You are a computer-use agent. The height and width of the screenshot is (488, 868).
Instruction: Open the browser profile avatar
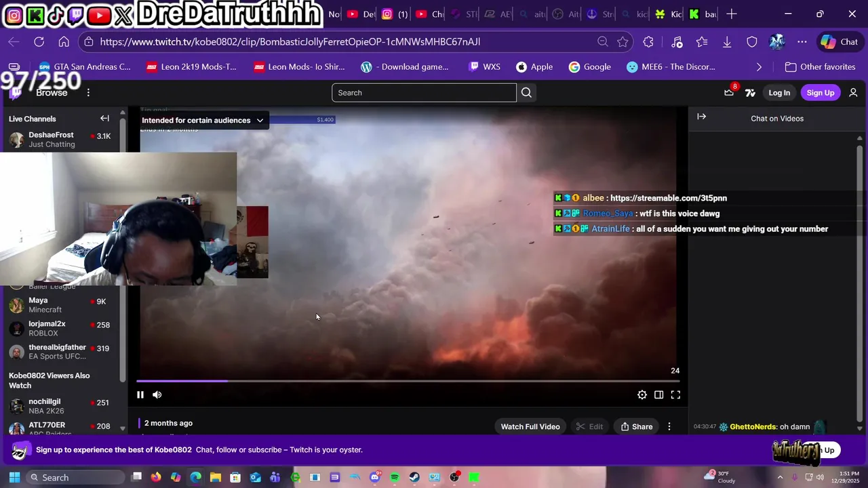tap(777, 42)
